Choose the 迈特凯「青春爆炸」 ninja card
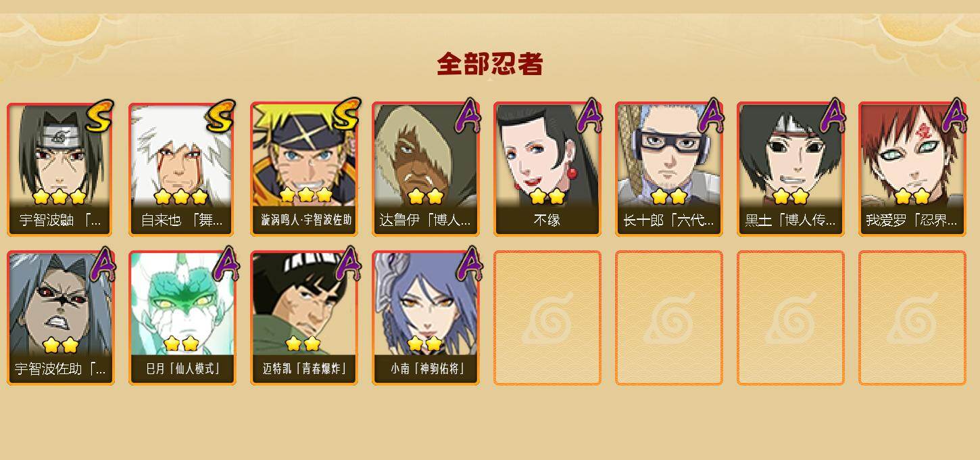Image resolution: width=980 pixels, height=460 pixels. pyautogui.click(x=304, y=318)
